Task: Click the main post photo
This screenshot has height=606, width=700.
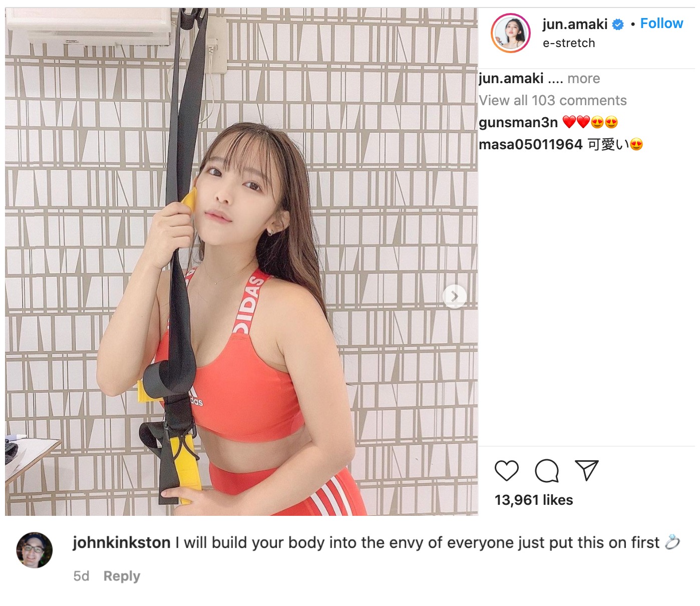Action: click(x=241, y=261)
